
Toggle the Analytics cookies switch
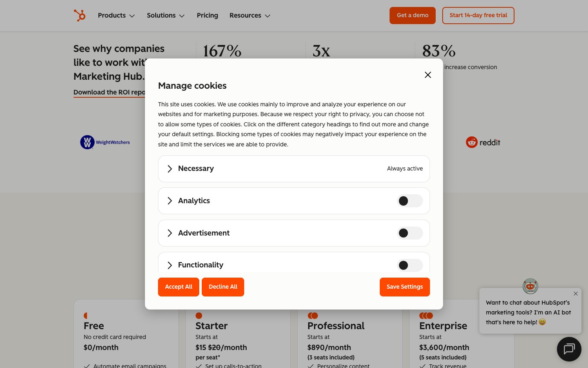point(410,201)
